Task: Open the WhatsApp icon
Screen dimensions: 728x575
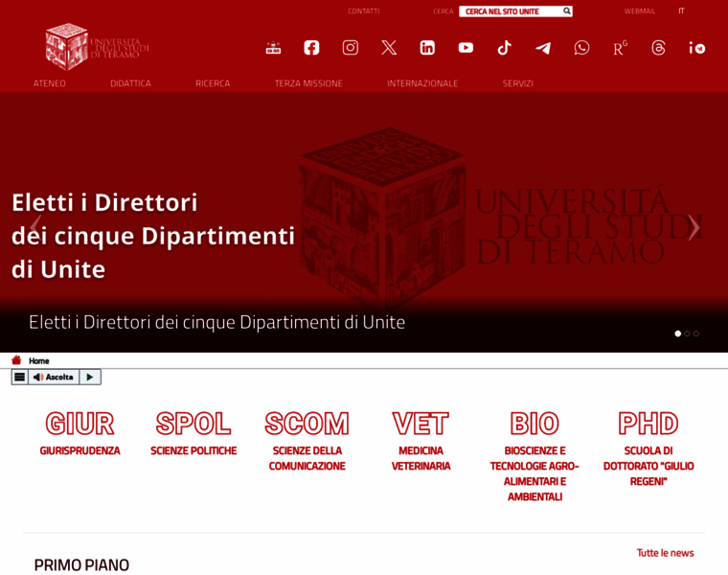Action: 581,47
